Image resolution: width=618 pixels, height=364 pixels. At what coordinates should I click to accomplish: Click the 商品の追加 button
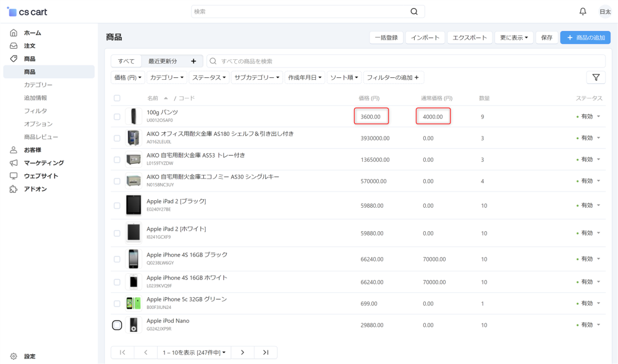(585, 38)
